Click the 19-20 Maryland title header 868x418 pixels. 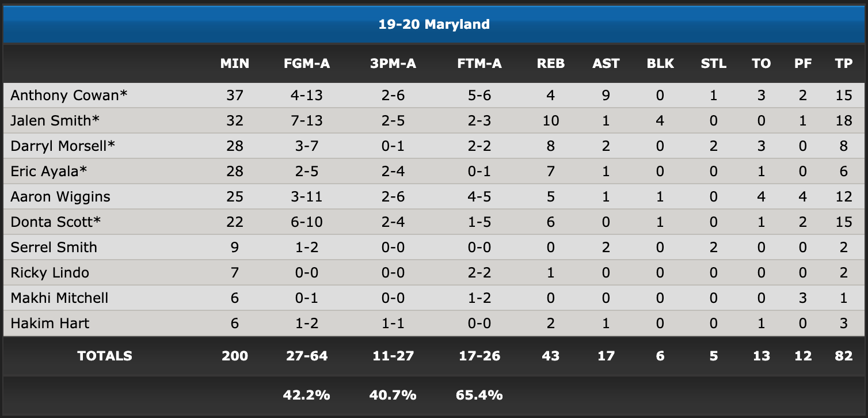(x=434, y=24)
